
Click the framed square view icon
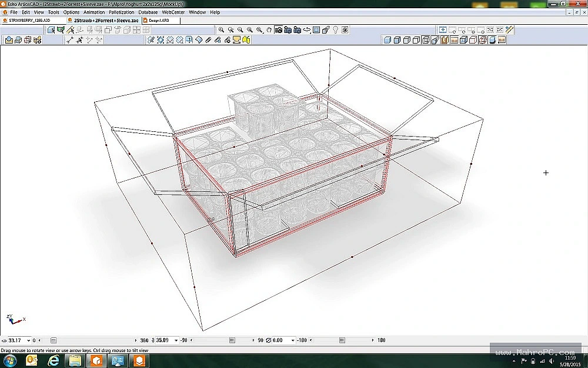pyautogui.click(x=316, y=29)
